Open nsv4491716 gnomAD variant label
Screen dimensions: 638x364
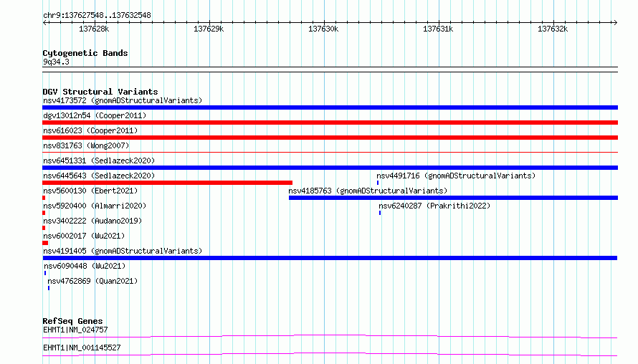click(456, 176)
